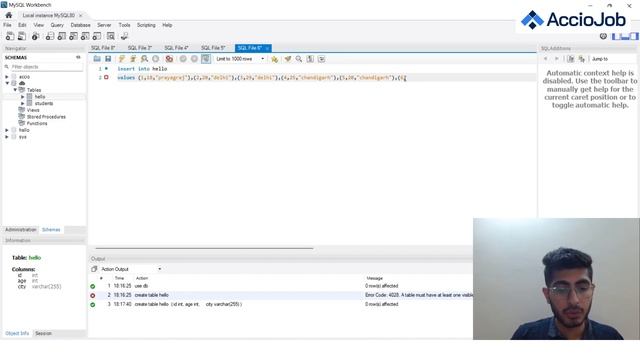Collapse the Tables folder
This screenshot has width=640, height=360.
click(15, 90)
